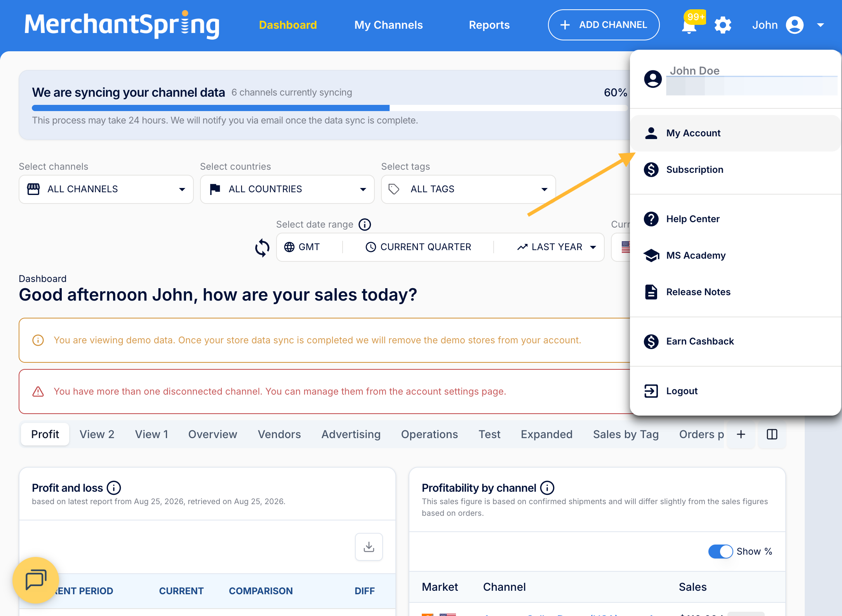
Task: Click the MerchantSpring logo
Action: coord(122,25)
